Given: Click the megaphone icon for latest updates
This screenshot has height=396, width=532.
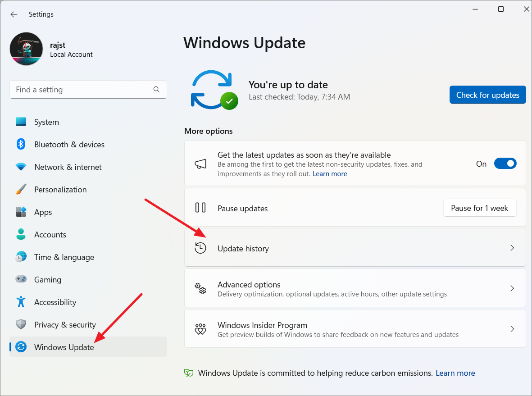Looking at the screenshot, I should click(200, 164).
